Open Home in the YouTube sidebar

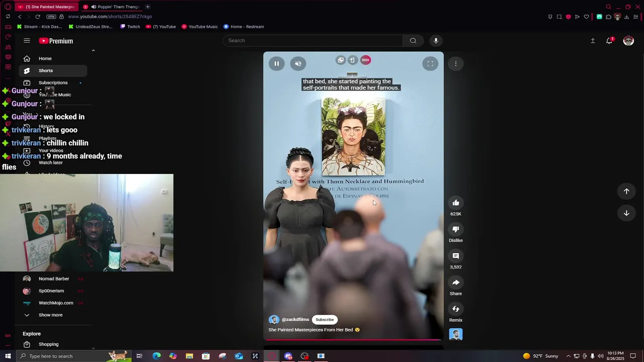pyautogui.click(x=53, y=58)
